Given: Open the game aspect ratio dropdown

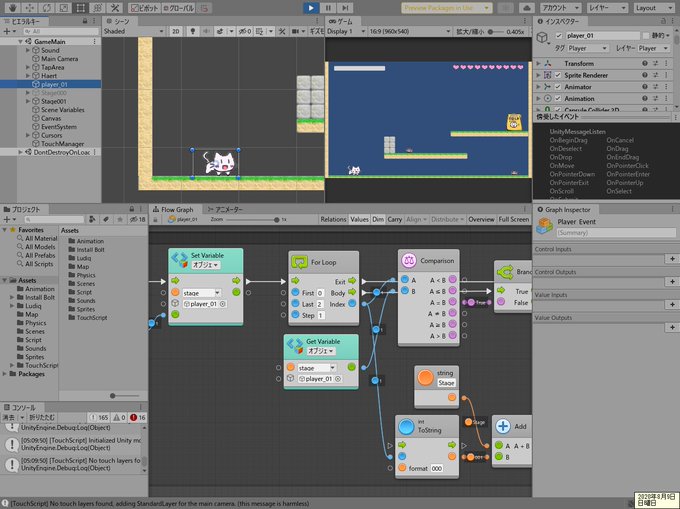Looking at the screenshot, I should [410, 31].
